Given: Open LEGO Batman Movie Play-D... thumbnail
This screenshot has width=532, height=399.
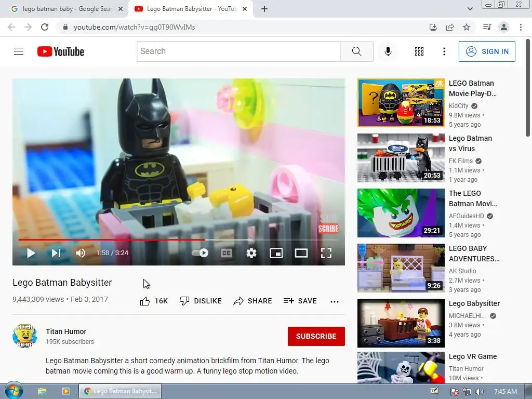Looking at the screenshot, I should tap(401, 102).
